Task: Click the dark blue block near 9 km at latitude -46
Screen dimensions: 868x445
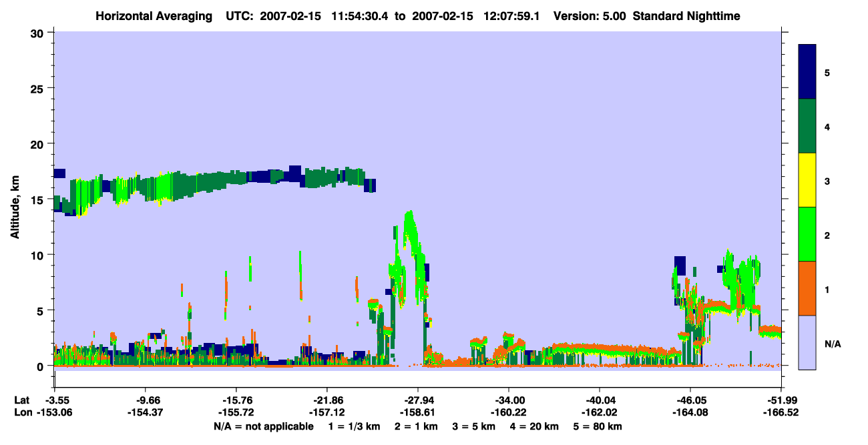Action: [x=680, y=265]
